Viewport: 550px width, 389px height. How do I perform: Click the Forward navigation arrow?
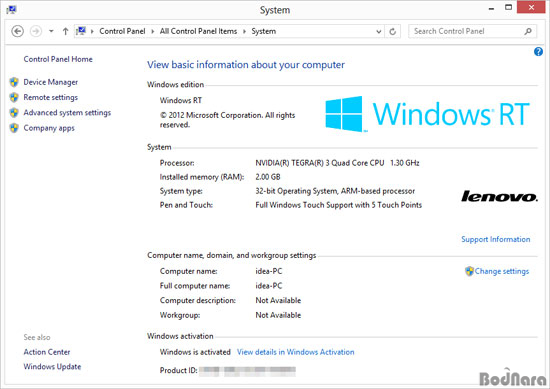(36, 31)
